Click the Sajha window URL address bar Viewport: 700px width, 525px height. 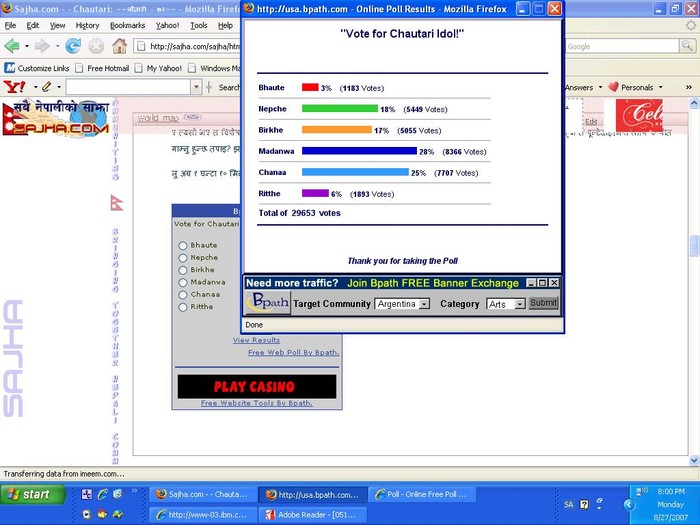click(187, 46)
